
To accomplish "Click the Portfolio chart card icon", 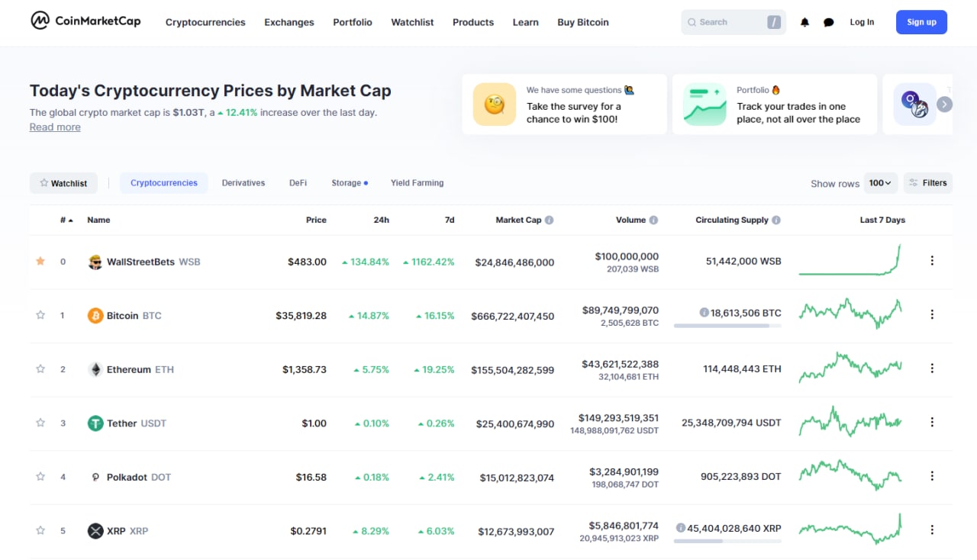I will pos(705,105).
